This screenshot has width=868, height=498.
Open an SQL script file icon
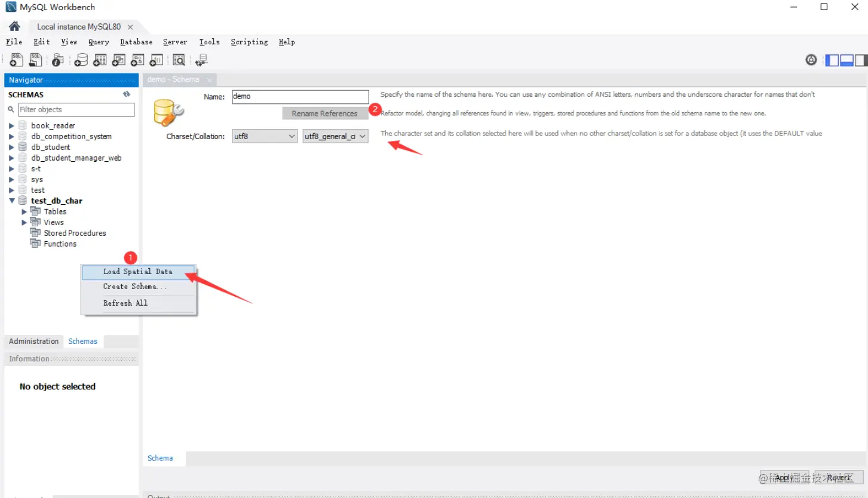(x=36, y=60)
